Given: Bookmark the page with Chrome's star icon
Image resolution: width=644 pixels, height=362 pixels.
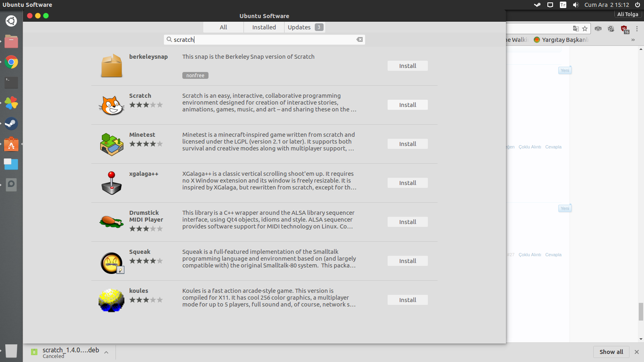Looking at the screenshot, I should [x=585, y=29].
